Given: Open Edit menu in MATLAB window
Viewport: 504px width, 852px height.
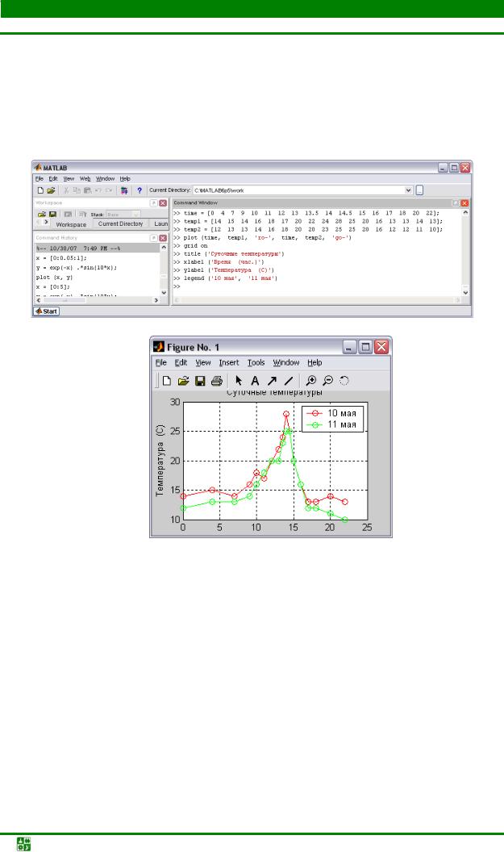Looking at the screenshot, I should 52,179.
